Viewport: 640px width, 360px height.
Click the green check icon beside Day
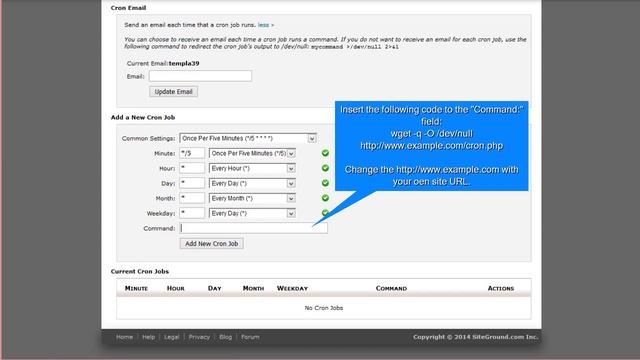click(x=325, y=183)
